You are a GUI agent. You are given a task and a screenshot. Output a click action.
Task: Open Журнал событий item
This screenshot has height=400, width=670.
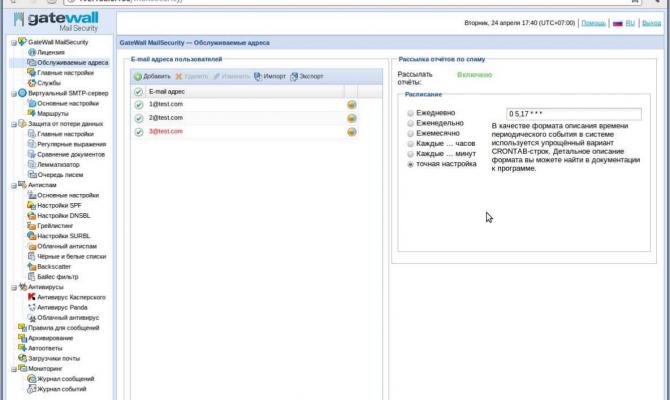pyautogui.click(x=62, y=389)
